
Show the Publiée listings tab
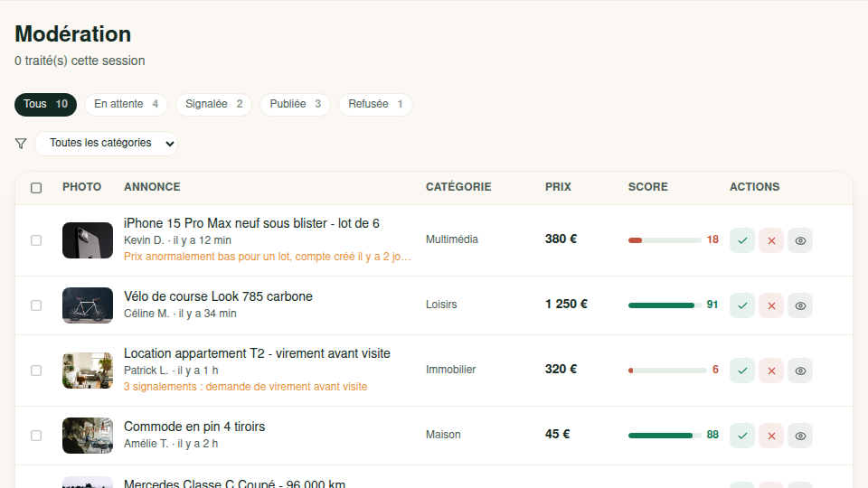[x=295, y=105]
